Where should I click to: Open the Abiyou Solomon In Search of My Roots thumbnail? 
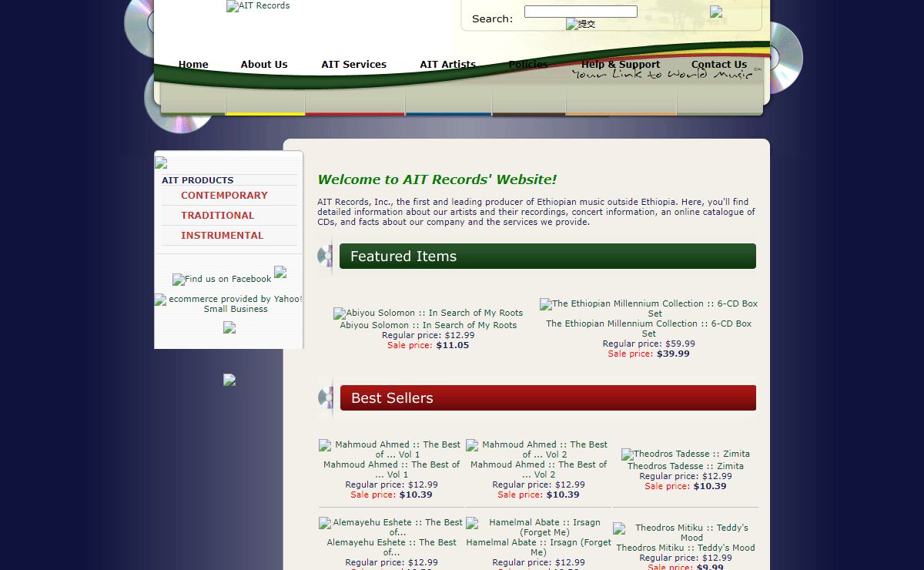(428, 313)
